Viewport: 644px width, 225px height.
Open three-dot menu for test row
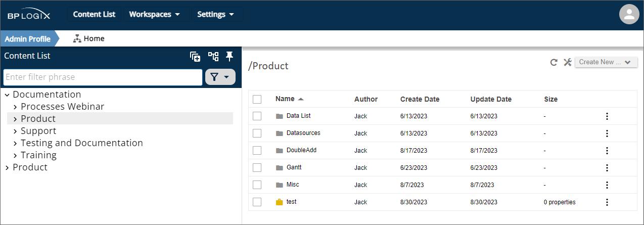[x=607, y=202]
